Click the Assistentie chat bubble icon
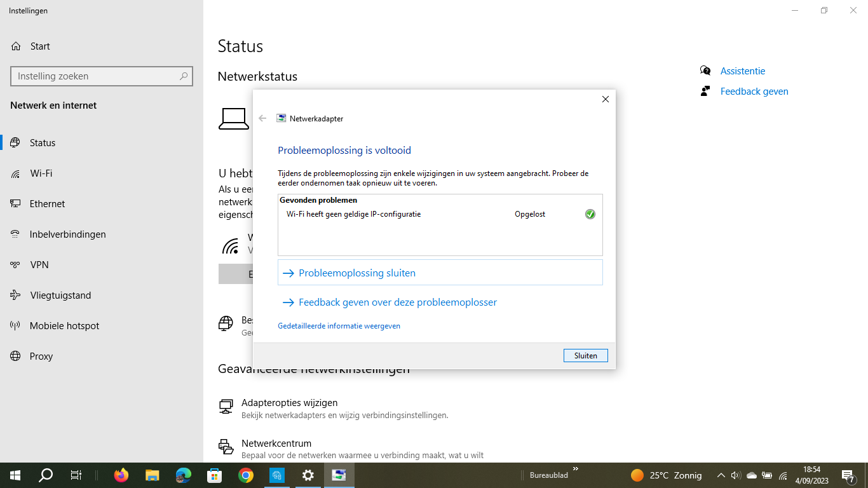The height and width of the screenshot is (488, 868). (x=705, y=71)
